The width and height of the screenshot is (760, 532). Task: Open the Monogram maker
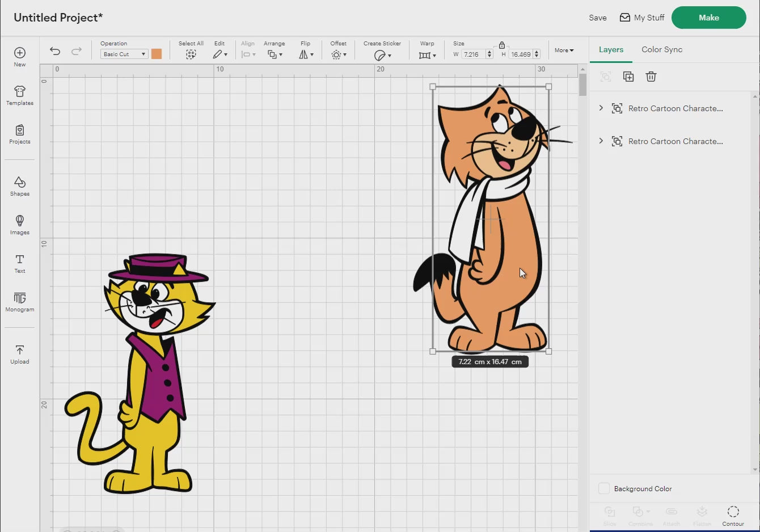[20, 302]
